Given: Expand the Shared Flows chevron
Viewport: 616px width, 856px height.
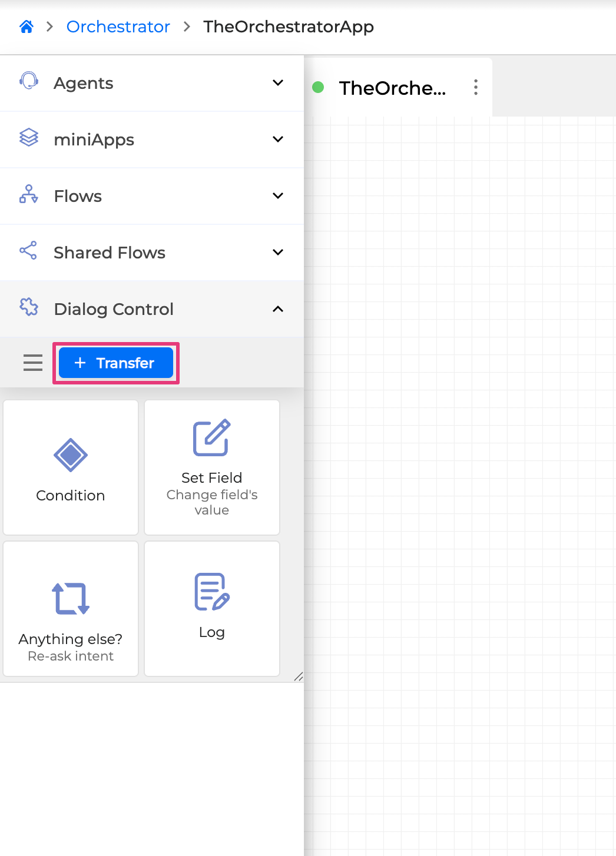Looking at the screenshot, I should point(278,253).
